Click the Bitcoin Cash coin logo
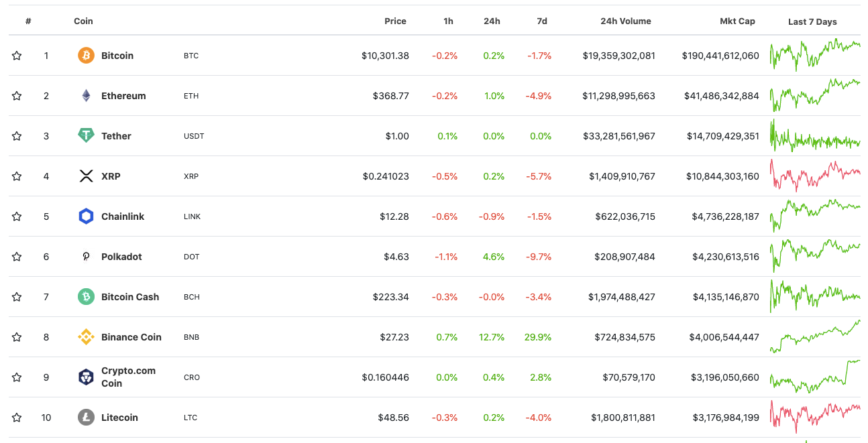This screenshot has width=868, height=443. (86, 297)
